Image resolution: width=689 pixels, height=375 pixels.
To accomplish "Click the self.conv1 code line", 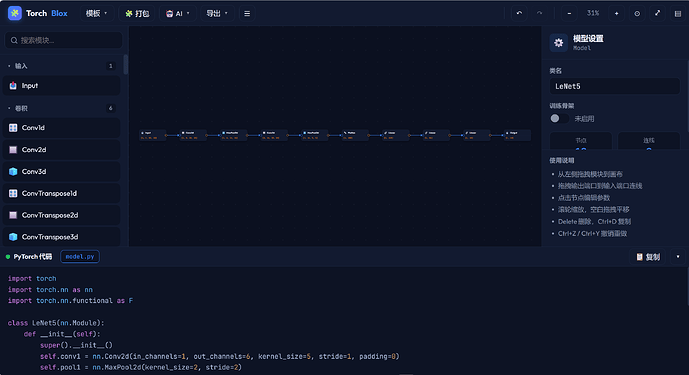I will point(220,356).
